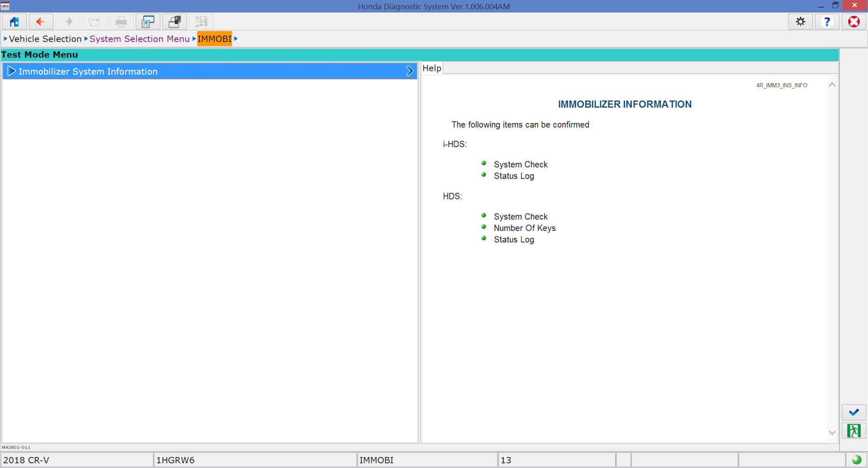
Task: Click the screen capture toolbar icon
Action: click(x=148, y=22)
